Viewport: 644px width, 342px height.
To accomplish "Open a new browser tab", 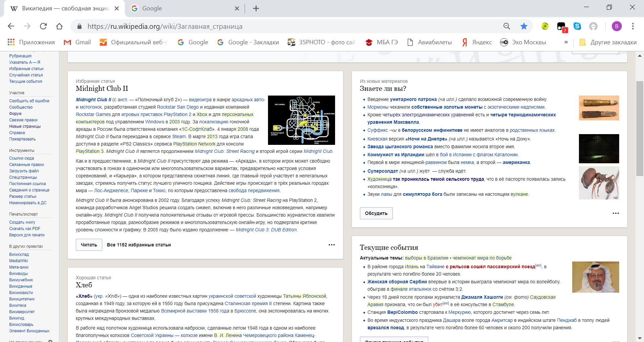I will pos(256,8).
